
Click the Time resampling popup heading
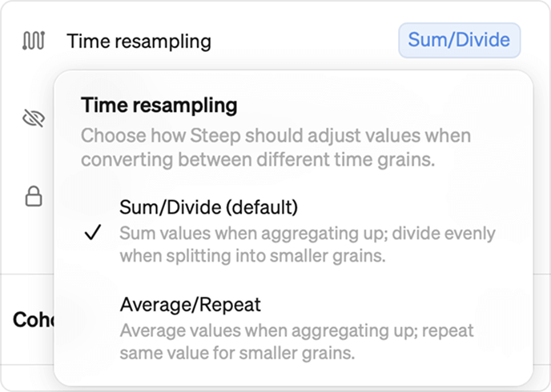pos(159,105)
